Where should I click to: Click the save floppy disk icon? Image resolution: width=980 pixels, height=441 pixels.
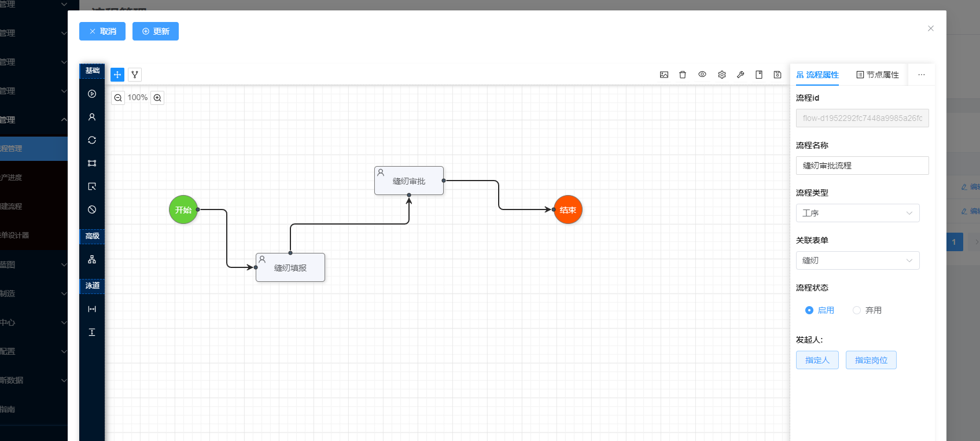[x=778, y=75]
